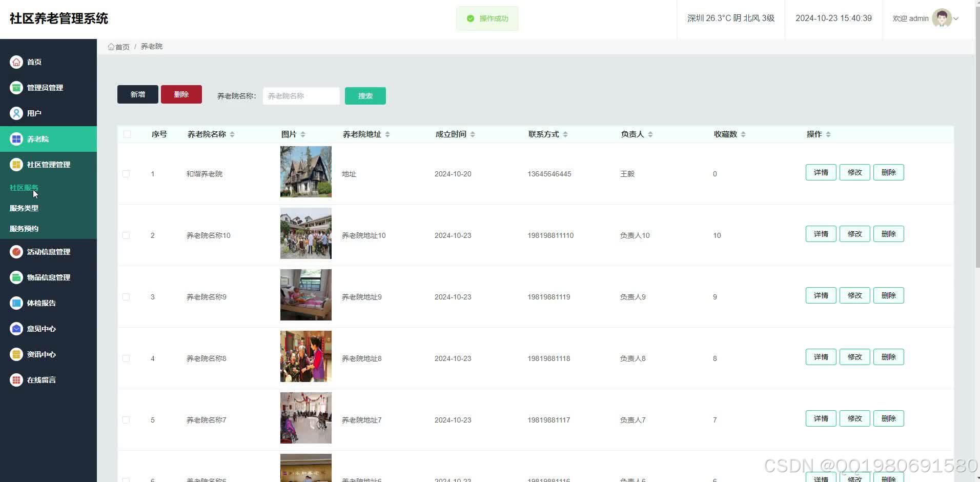Open admin dropdown arrow
Image resolution: width=980 pixels, height=482 pixels.
tap(956, 18)
